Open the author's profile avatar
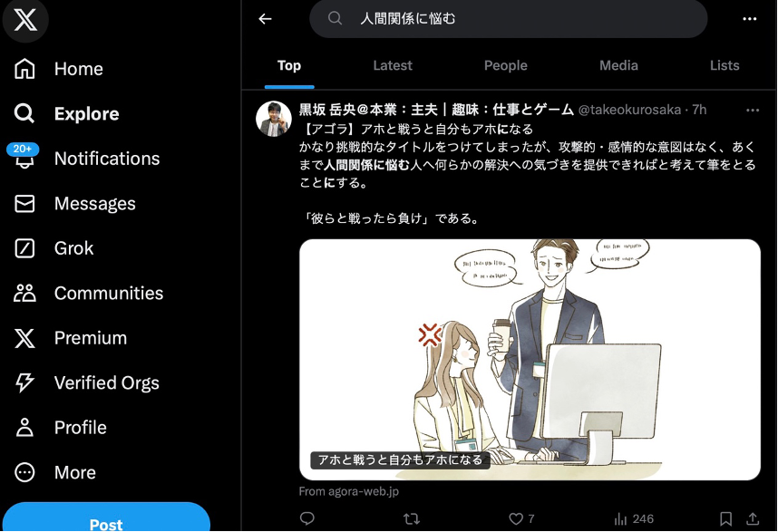 click(274, 119)
